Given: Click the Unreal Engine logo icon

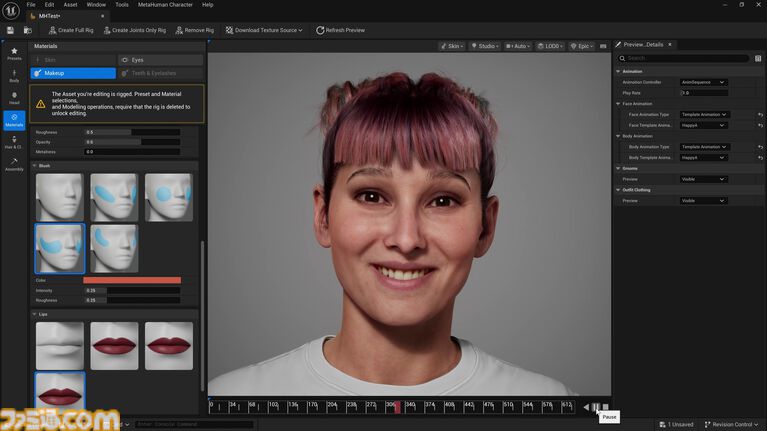Looking at the screenshot, I should coord(10,10).
